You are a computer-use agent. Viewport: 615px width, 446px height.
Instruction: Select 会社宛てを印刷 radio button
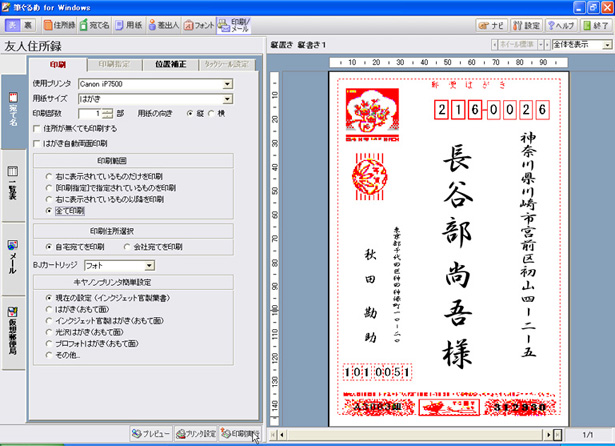(x=127, y=245)
